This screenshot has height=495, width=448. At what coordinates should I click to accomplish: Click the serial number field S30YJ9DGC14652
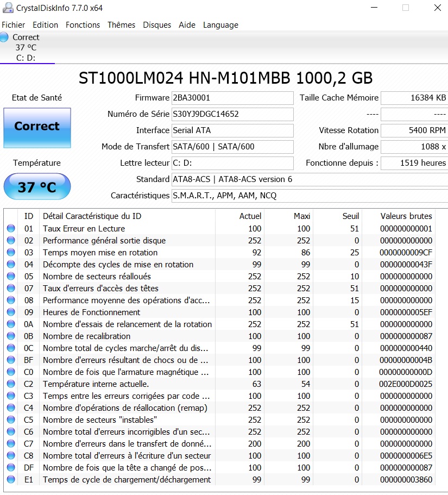pyautogui.click(x=232, y=114)
